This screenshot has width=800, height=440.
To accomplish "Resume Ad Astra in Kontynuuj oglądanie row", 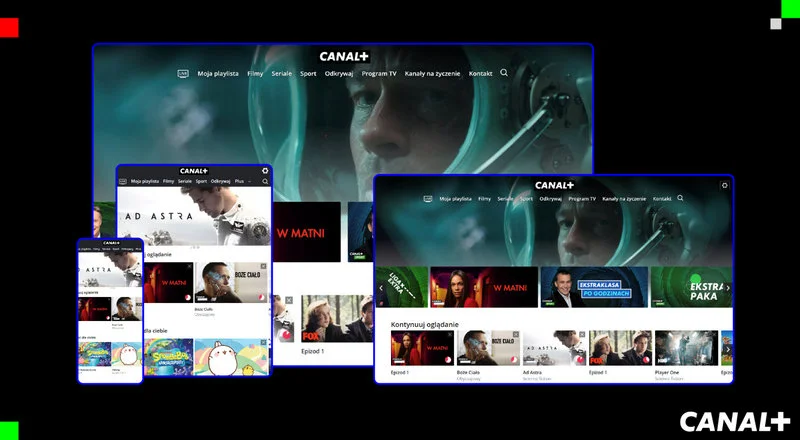I will click(x=555, y=348).
